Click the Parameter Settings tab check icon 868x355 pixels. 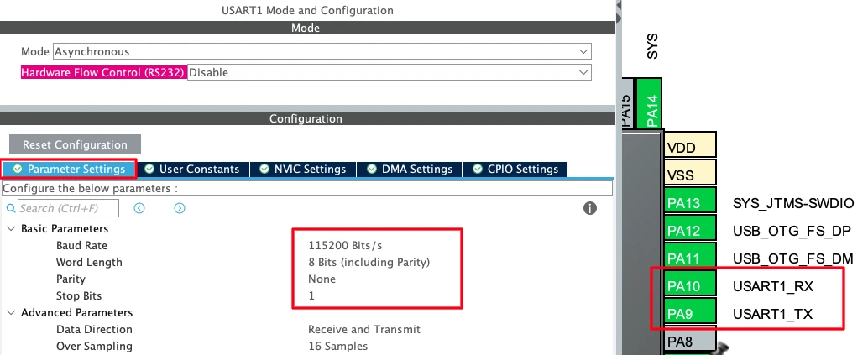click(x=18, y=169)
